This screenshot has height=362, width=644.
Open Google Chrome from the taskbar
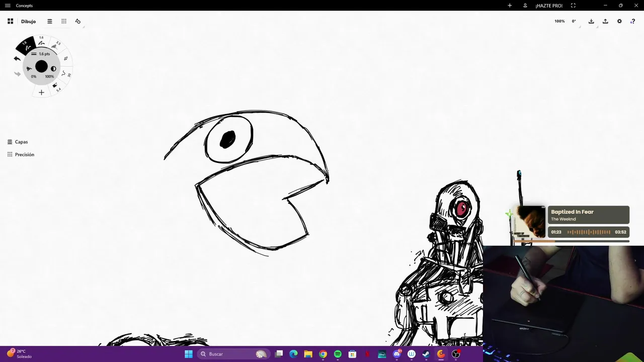[x=323, y=354]
